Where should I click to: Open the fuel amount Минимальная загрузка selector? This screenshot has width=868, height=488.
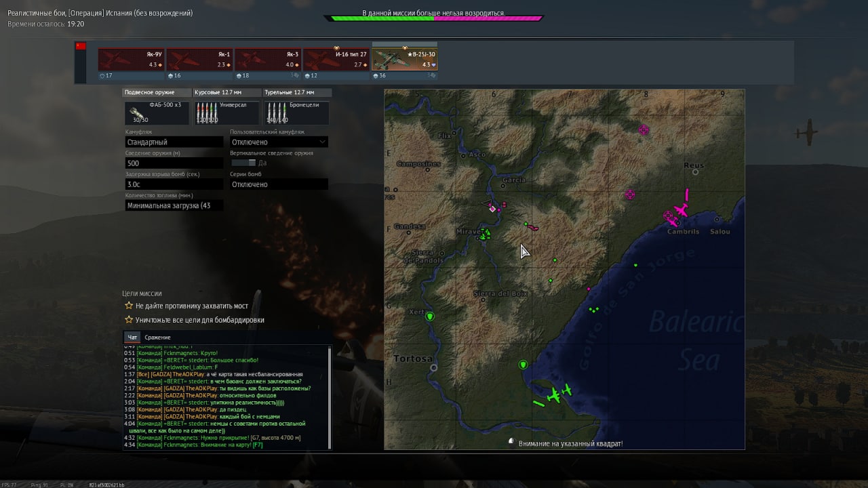pos(174,205)
